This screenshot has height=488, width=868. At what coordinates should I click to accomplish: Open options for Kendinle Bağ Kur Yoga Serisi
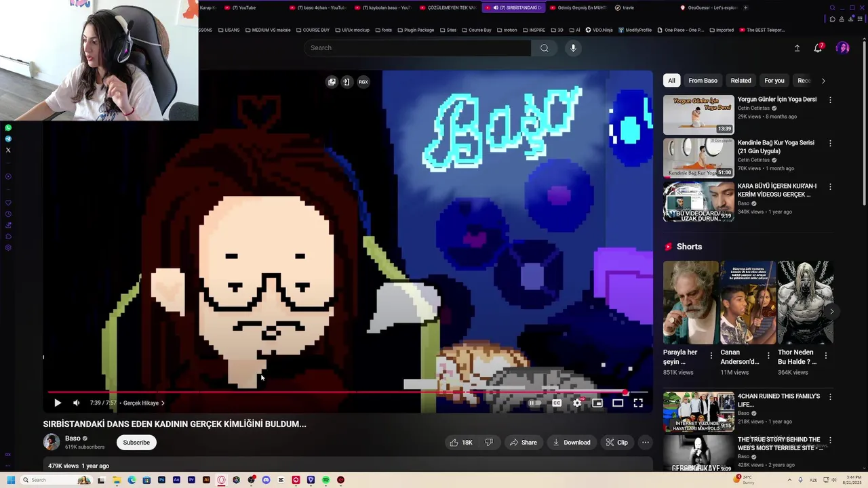tap(830, 143)
